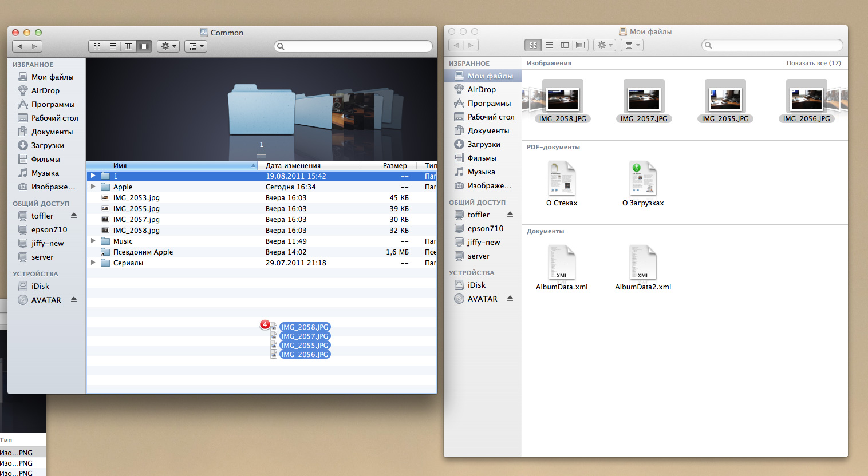Click the back arrow in Common window
The image size is (868, 476).
[x=20, y=46]
